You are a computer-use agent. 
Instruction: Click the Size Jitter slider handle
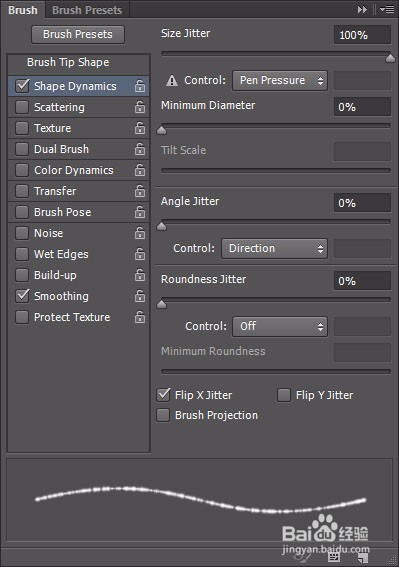pyautogui.click(x=390, y=58)
